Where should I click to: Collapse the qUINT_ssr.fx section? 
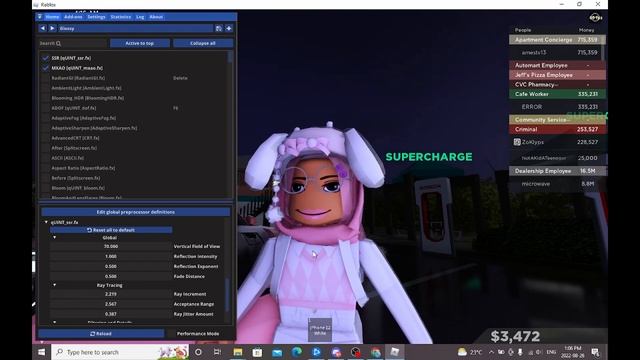(x=46, y=222)
